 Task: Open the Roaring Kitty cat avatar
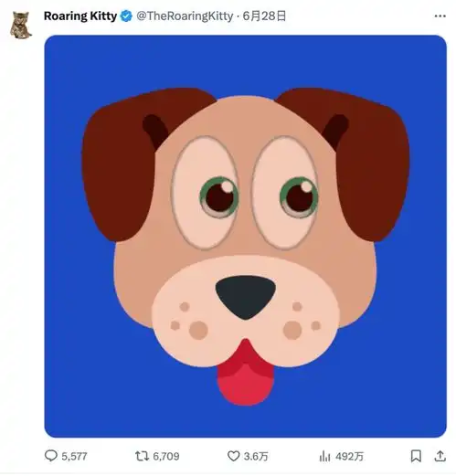pos(21,26)
